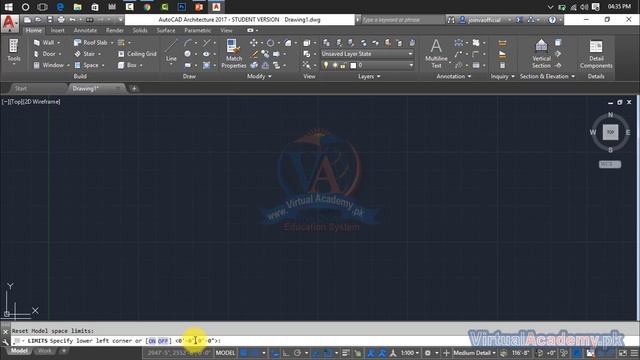Switch to the Insert ribbon tab
The height and width of the screenshot is (360, 640).
point(58,30)
